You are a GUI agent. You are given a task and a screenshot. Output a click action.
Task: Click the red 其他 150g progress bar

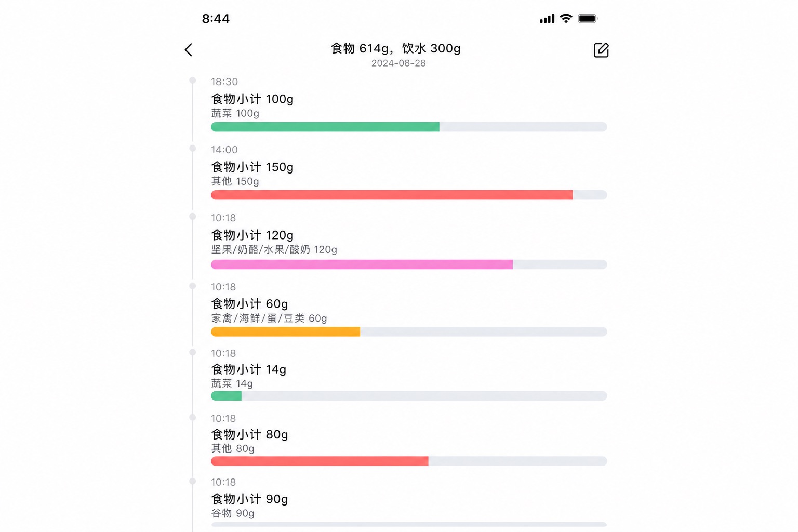pos(409,195)
